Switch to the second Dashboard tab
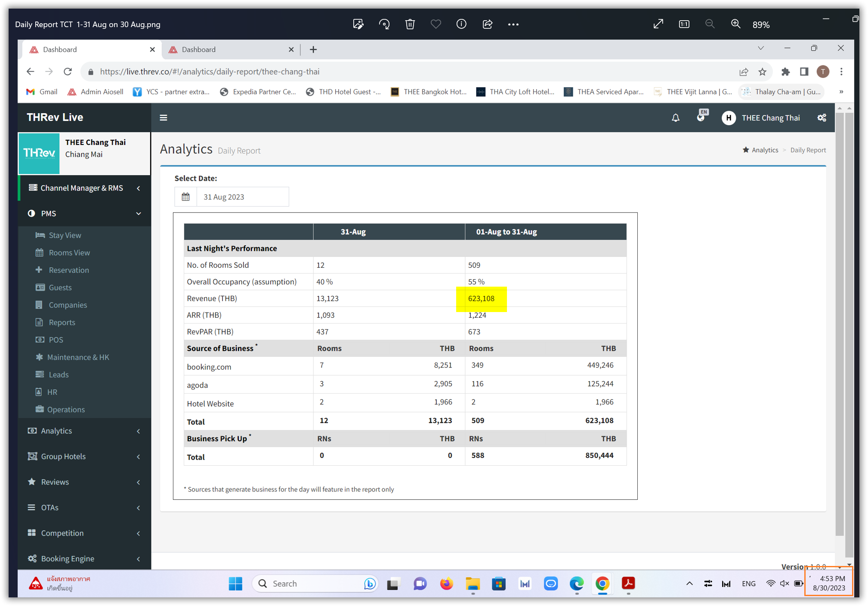This screenshot has height=606, width=868. (198, 49)
